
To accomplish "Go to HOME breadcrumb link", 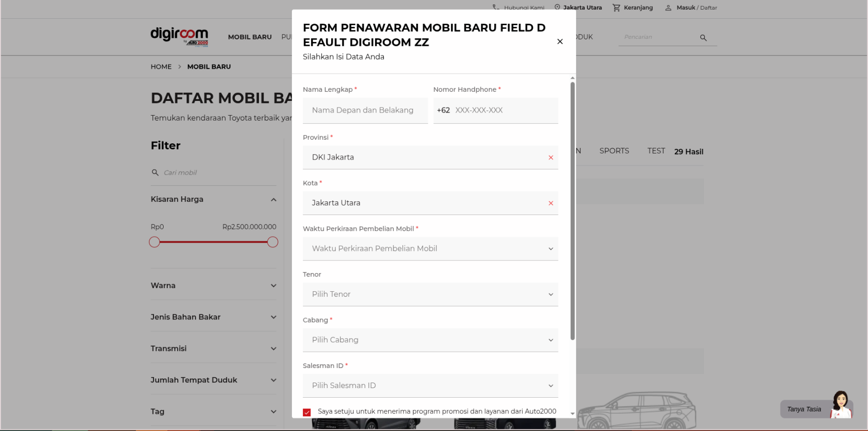I will [161, 67].
